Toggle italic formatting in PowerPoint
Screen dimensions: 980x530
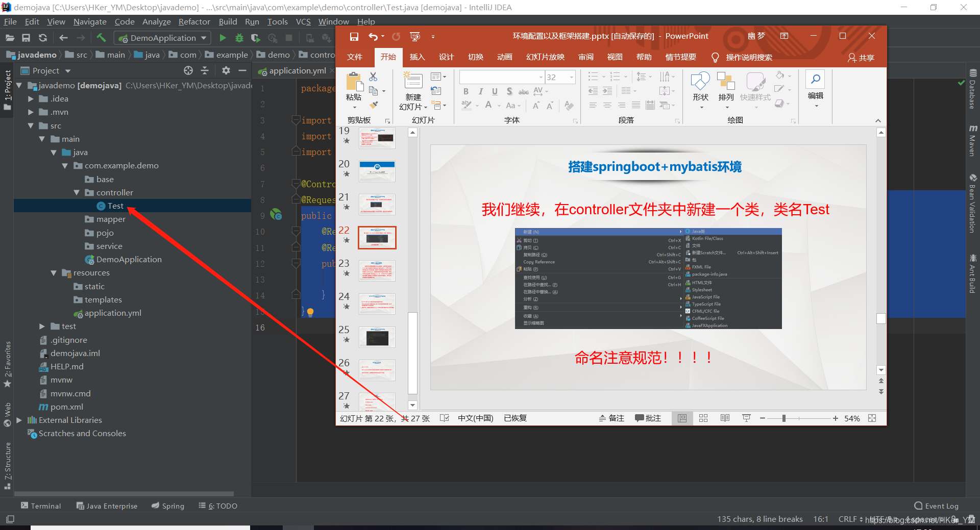[480, 91]
